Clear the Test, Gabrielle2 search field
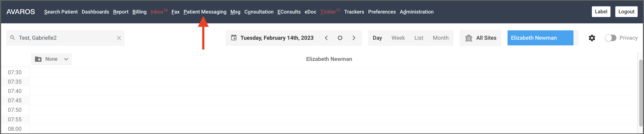Image resolution: width=644 pixels, height=134 pixels. [x=119, y=38]
